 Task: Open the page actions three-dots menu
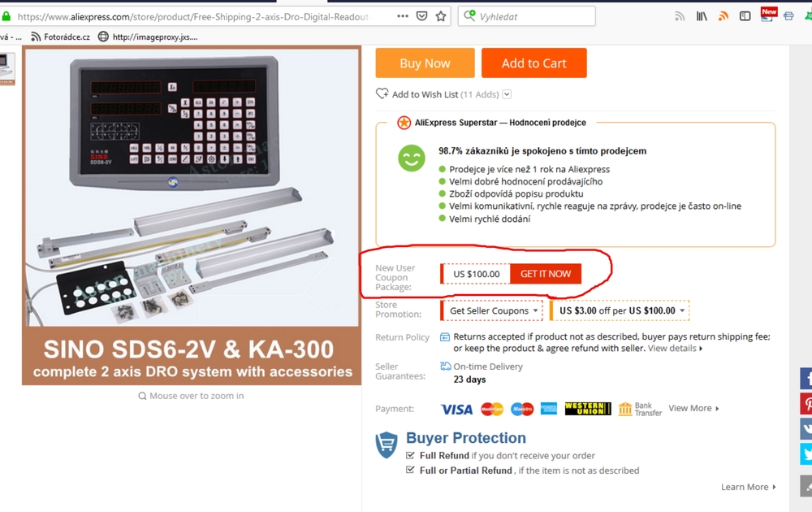click(403, 16)
